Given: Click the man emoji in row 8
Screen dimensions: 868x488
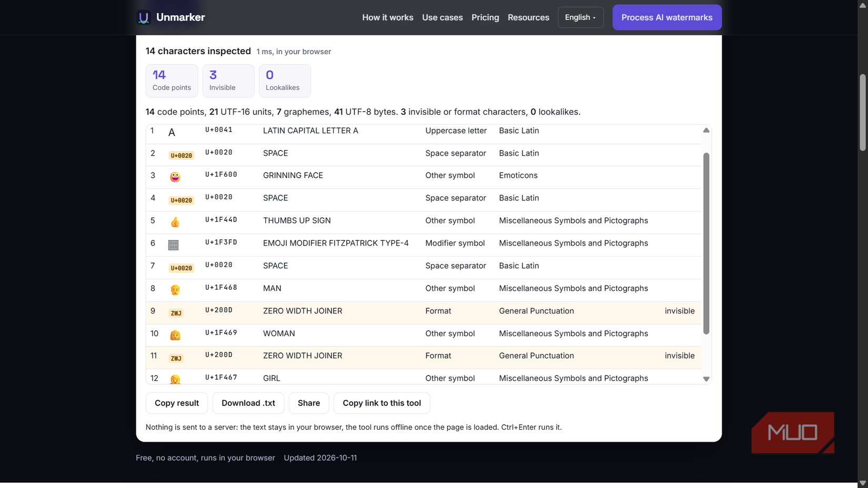Looking at the screenshot, I should tap(175, 290).
